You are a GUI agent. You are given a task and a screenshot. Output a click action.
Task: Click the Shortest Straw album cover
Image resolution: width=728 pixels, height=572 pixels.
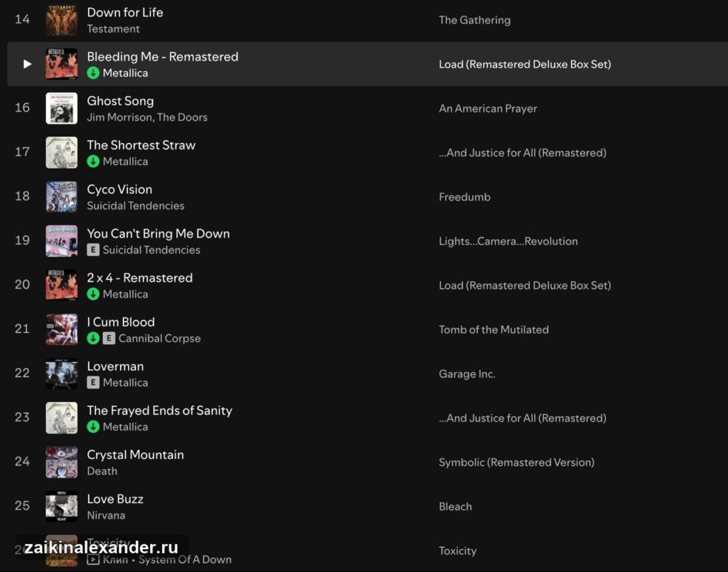click(x=62, y=152)
